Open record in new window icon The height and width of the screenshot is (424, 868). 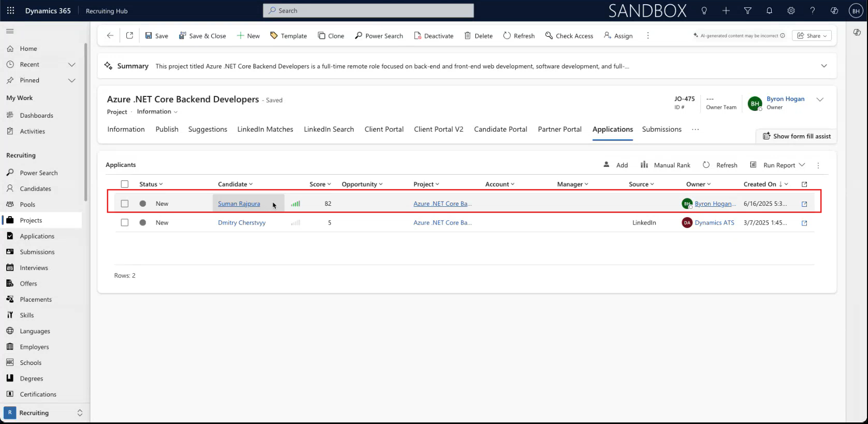pyautogui.click(x=129, y=35)
